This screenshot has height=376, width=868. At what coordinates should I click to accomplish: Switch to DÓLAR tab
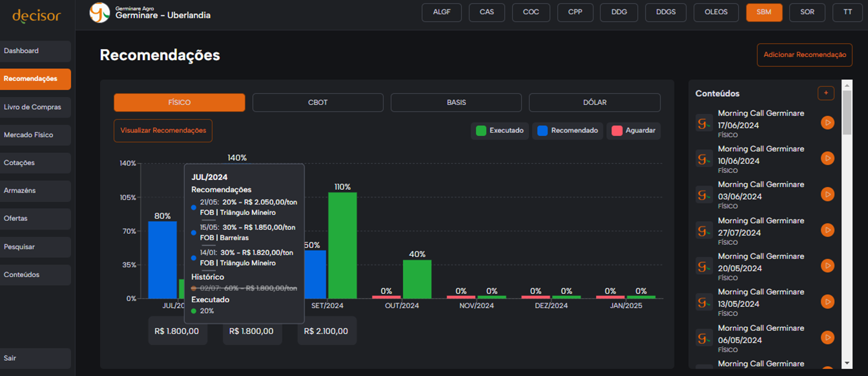click(595, 103)
